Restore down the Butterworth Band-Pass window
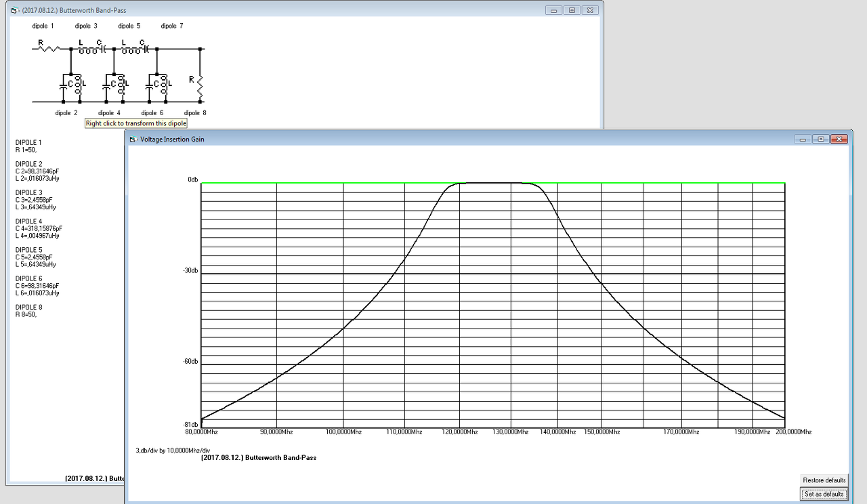 point(572,10)
